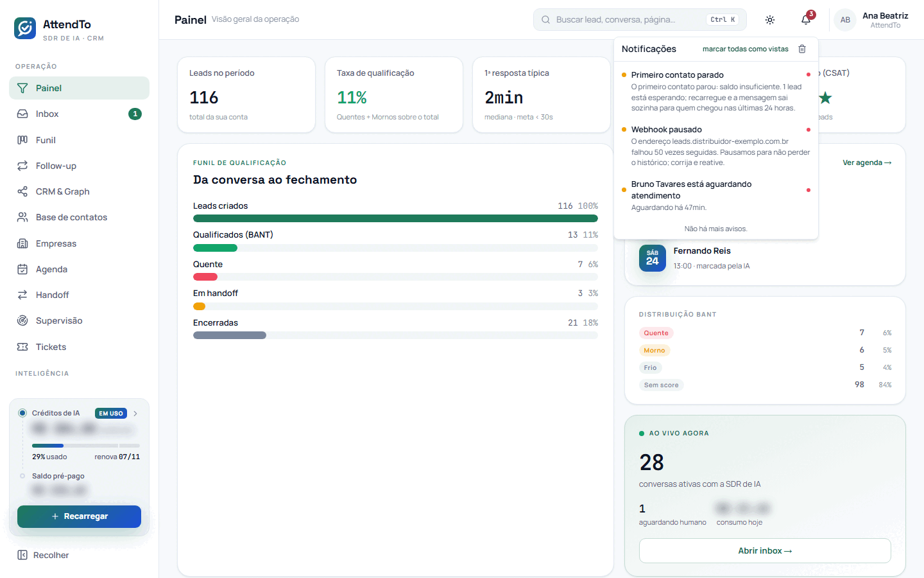Click the Agenda calendar icon in sidebar
This screenshot has width=924, height=578.
pyautogui.click(x=22, y=269)
